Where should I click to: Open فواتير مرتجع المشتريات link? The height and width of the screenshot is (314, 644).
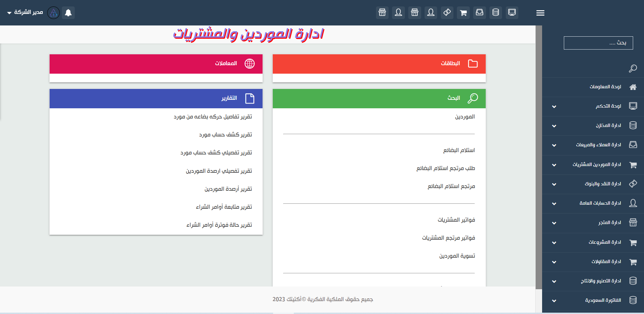448,238
